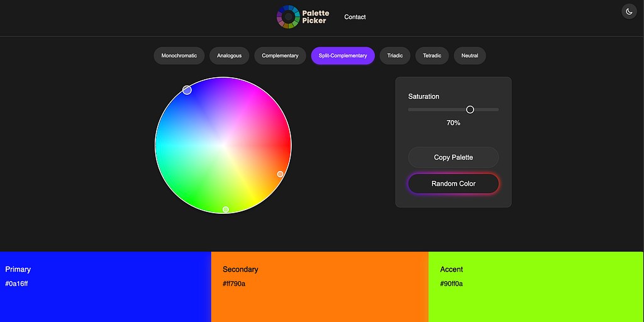Image resolution: width=644 pixels, height=322 pixels.
Task: Click the Palette Picker color wheel logo
Action: (x=288, y=17)
